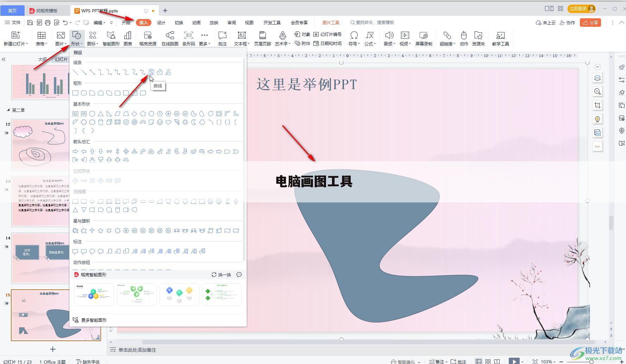This screenshot has width=626, height=364.
Task: Switch to normal view in status bar
Action: [478, 362]
